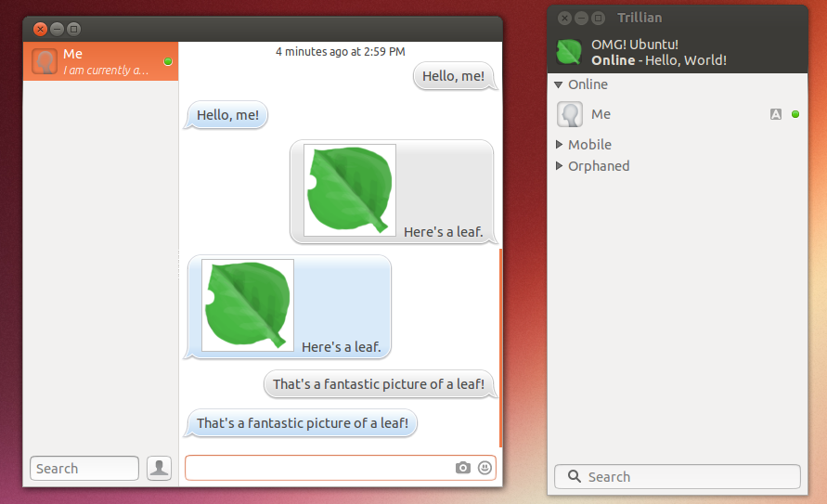
Task: Click "Here's a leaf." in blue bubble
Action: pos(342,347)
